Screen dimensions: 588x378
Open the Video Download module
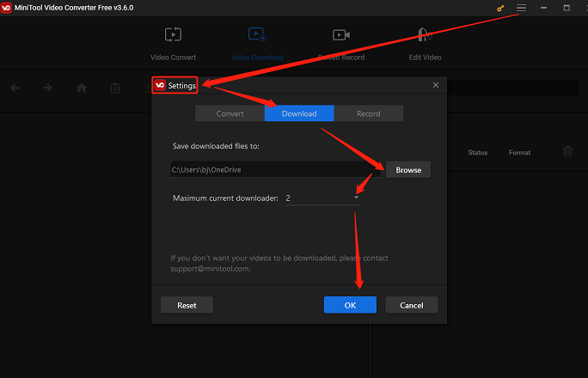(x=257, y=44)
